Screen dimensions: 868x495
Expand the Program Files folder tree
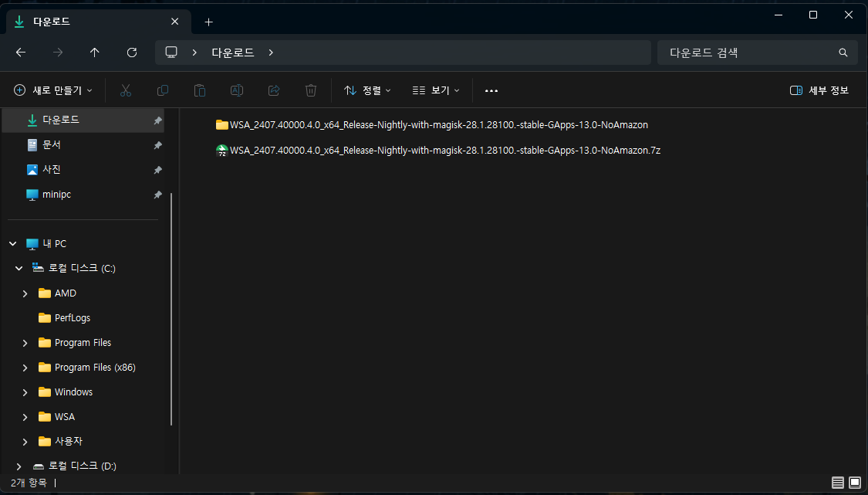[x=25, y=343]
